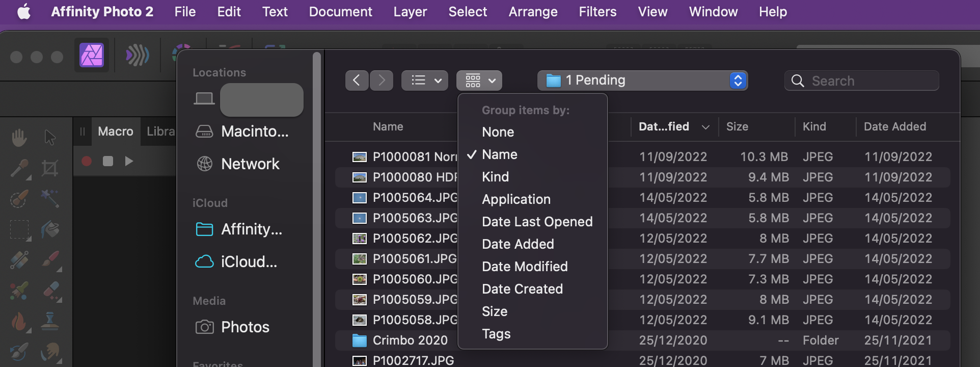This screenshot has width=980, height=367.
Task: Switch to the Photo Persona
Action: 92,55
